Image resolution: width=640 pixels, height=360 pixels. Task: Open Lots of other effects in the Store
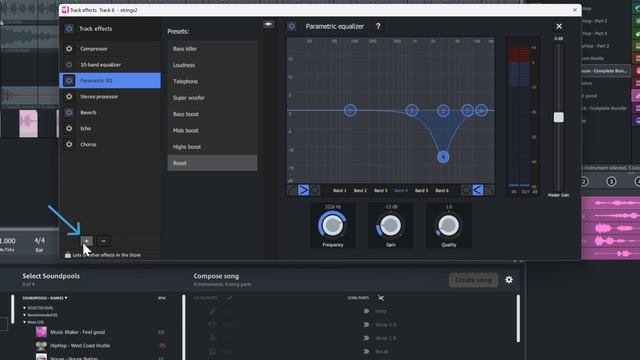tap(103, 255)
